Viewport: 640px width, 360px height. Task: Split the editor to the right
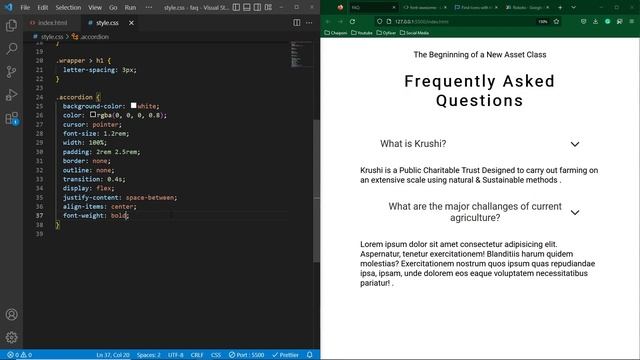click(x=297, y=23)
